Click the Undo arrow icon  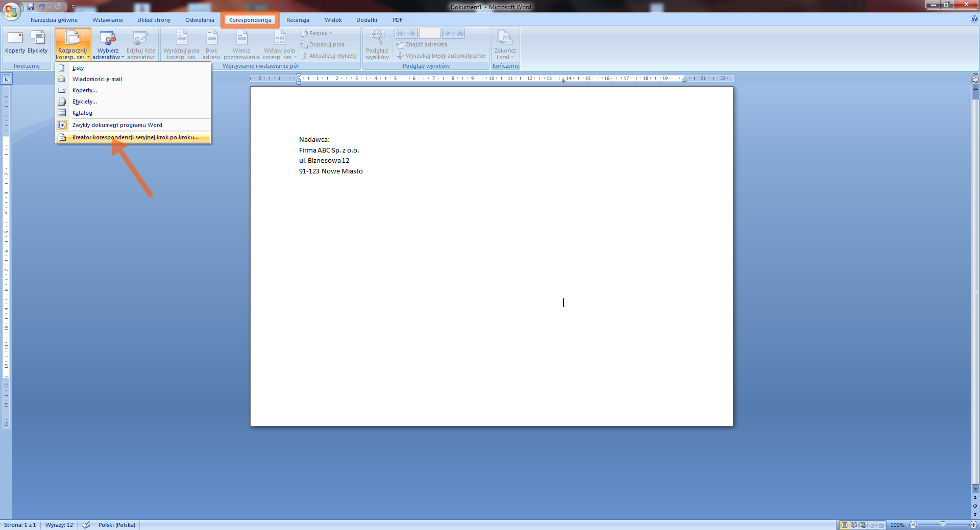click(x=41, y=7)
